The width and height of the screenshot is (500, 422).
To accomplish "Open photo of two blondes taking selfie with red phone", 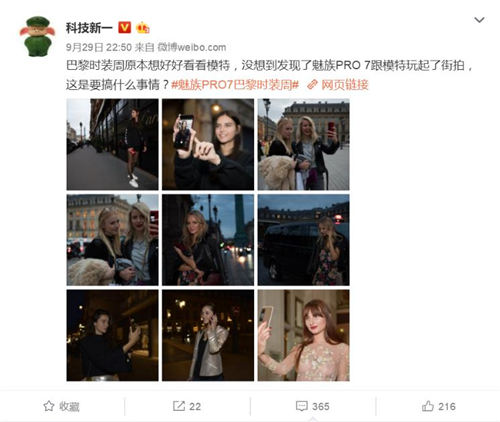I will pos(304,144).
